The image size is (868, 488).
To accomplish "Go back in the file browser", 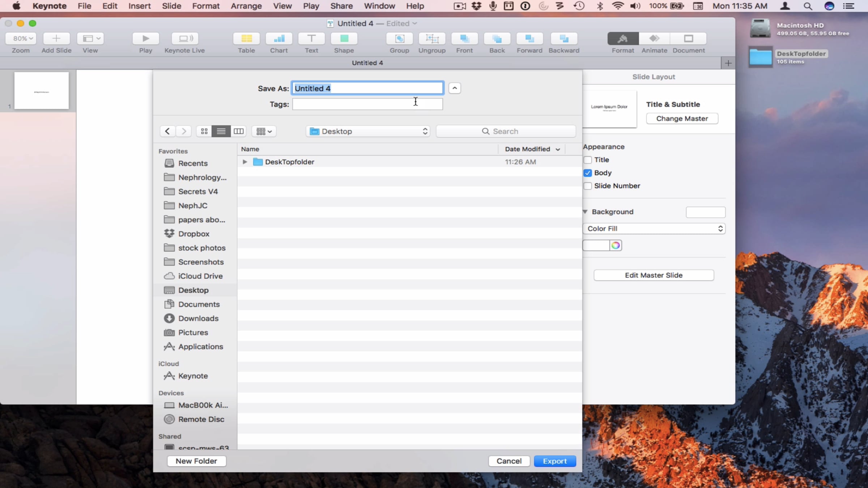I will click(x=167, y=131).
